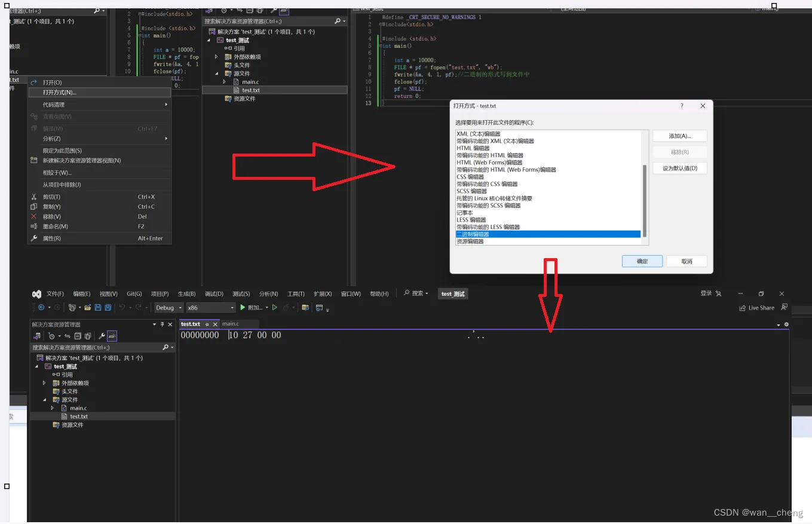Click the 登录 sign-in link
Screen dimensions: 812x524
[706, 293]
